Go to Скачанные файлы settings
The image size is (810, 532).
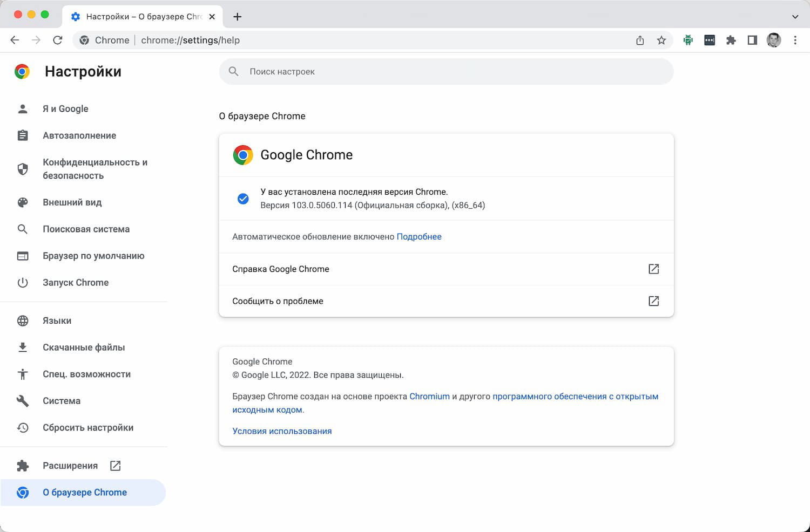coord(84,347)
